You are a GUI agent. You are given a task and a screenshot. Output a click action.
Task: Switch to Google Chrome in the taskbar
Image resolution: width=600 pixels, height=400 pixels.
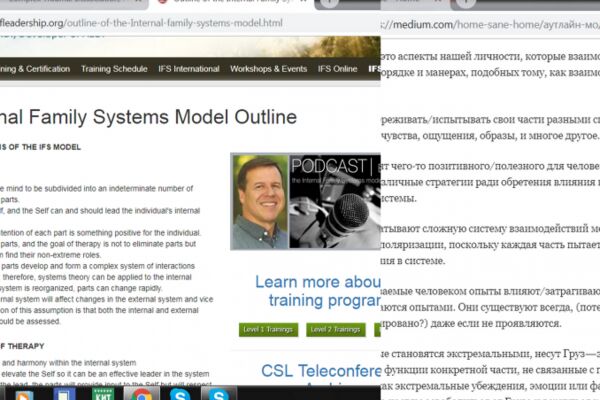tap(142, 395)
